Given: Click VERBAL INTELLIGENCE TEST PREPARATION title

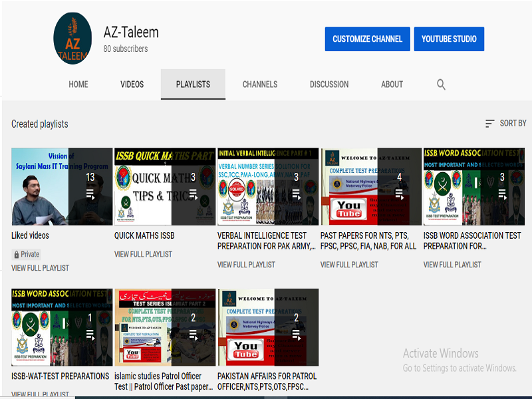Looking at the screenshot, I should [267, 241].
